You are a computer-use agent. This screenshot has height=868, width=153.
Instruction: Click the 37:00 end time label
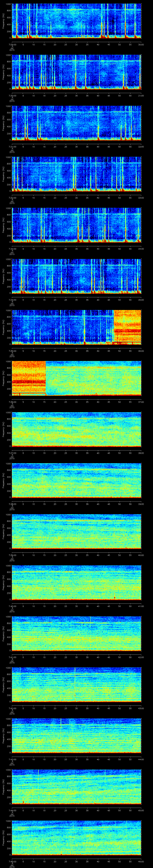click(141, 402)
